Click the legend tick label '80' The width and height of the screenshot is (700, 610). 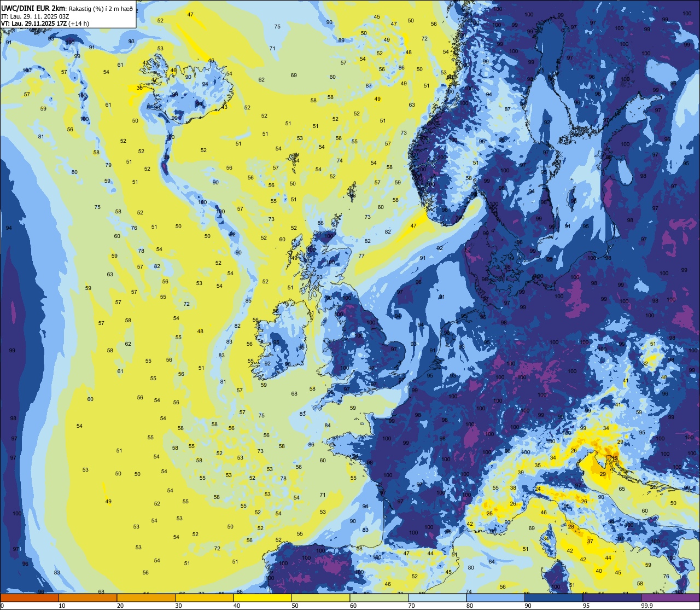470,606
